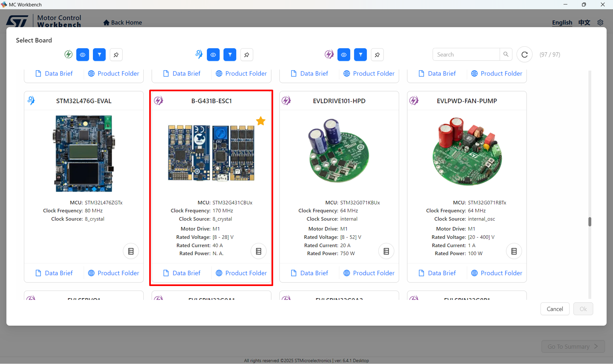The image size is (613, 364).
Task: Select the EVLPWD-FAN-PUMP board image
Action: [467, 151]
